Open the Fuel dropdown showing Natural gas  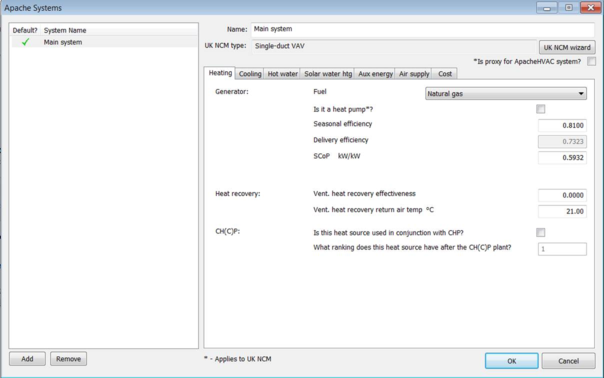coord(506,94)
